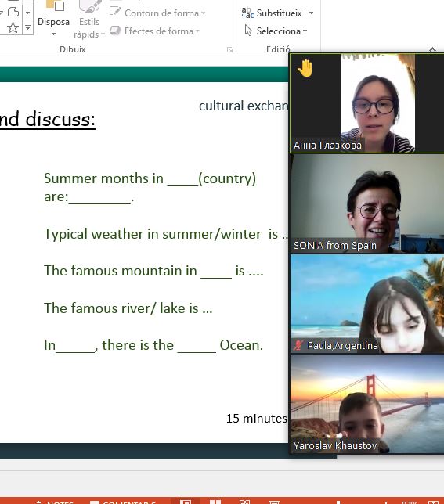Viewport: 444px width, 504px height.
Task: Click the '15 minutes' text on the slide
Action: point(257,419)
